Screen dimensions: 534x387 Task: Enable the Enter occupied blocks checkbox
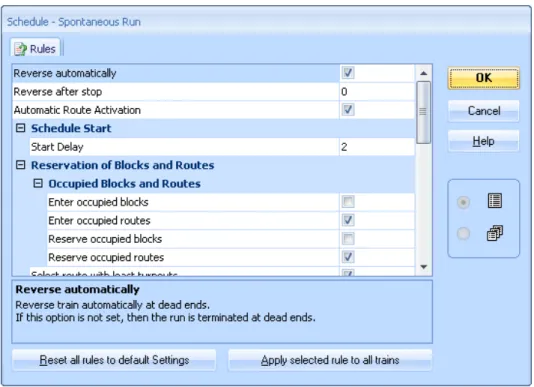click(x=348, y=202)
